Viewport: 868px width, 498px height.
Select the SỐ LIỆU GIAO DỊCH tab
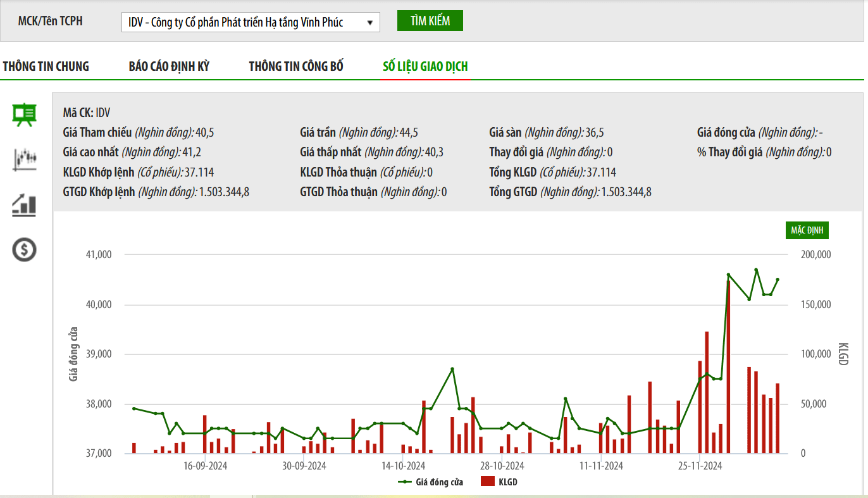[x=425, y=66]
